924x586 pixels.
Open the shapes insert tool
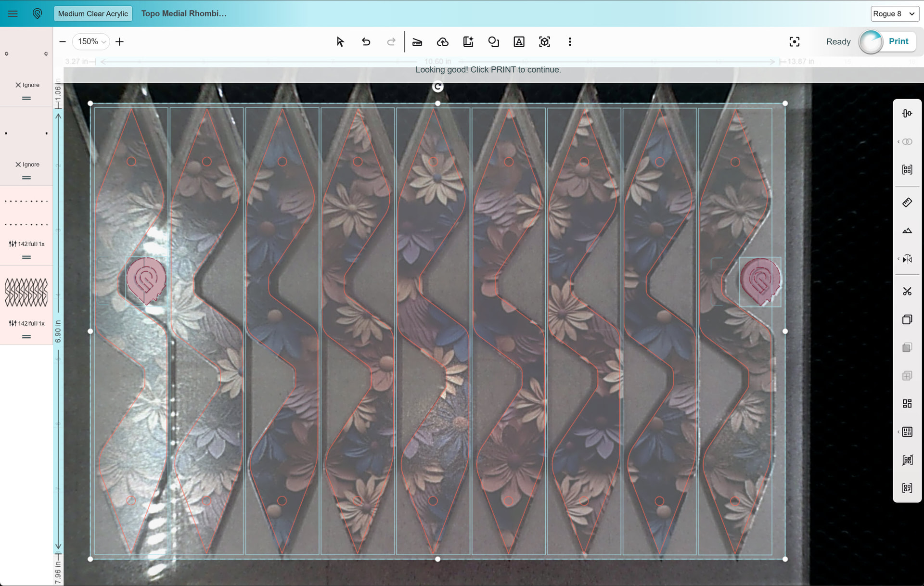[x=493, y=42]
